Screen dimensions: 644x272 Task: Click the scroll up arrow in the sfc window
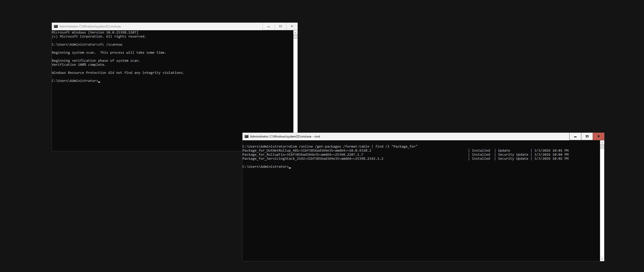(x=295, y=32)
